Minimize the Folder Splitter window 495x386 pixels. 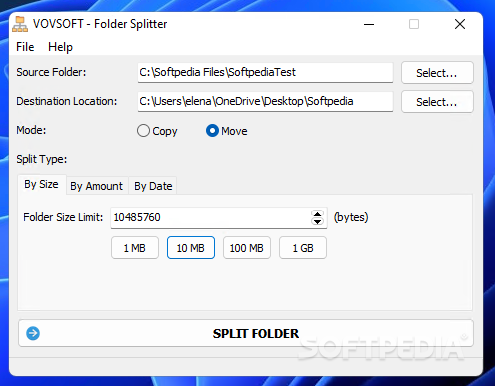pyautogui.click(x=369, y=24)
